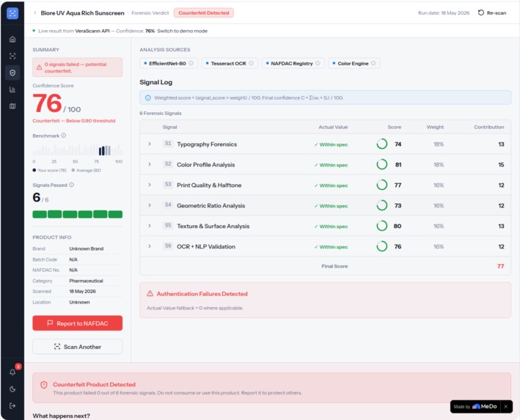Select the Tesseract OCR source chip

[x=230, y=63]
